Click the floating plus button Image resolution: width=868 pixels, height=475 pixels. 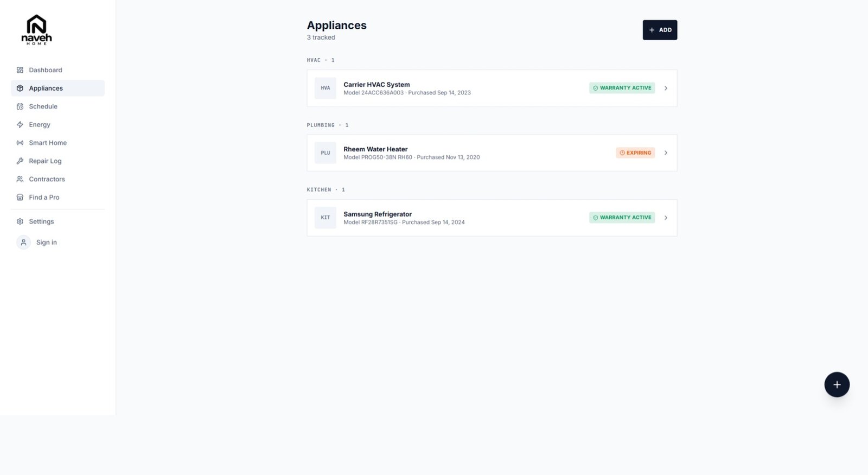click(x=837, y=384)
